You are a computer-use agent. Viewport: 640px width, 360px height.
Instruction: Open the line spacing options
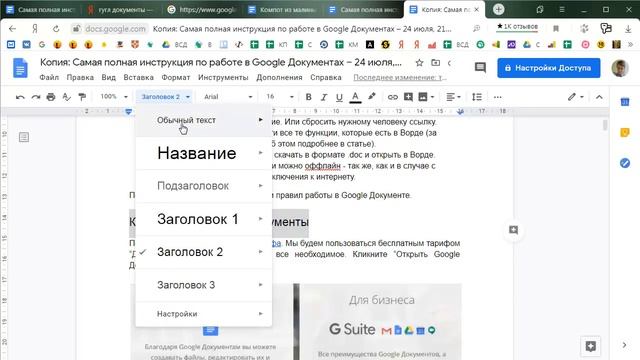point(477,97)
